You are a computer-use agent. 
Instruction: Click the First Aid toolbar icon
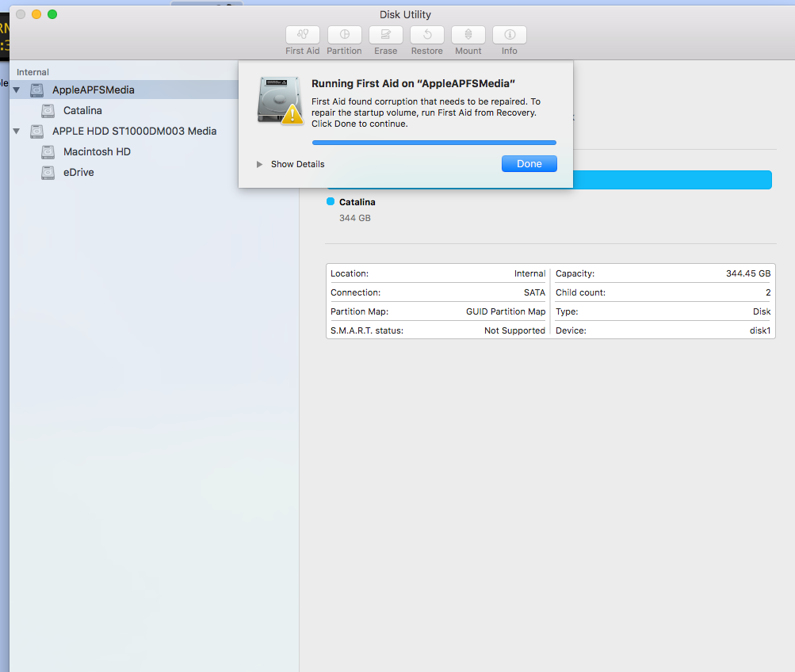pyautogui.click(x=303, y=34)
